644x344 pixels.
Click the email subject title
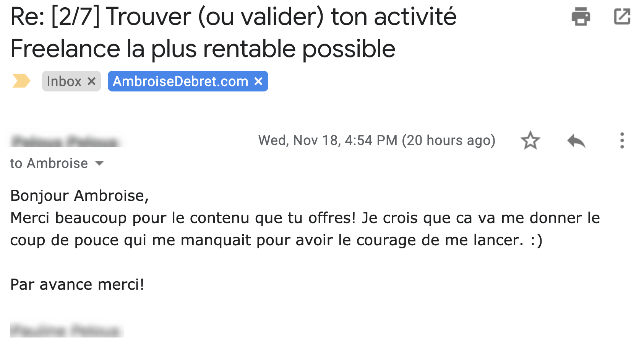coord(233,33)
